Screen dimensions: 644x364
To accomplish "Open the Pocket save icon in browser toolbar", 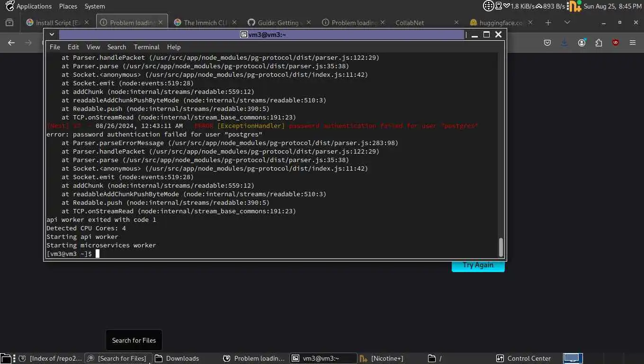I will 547,43.
